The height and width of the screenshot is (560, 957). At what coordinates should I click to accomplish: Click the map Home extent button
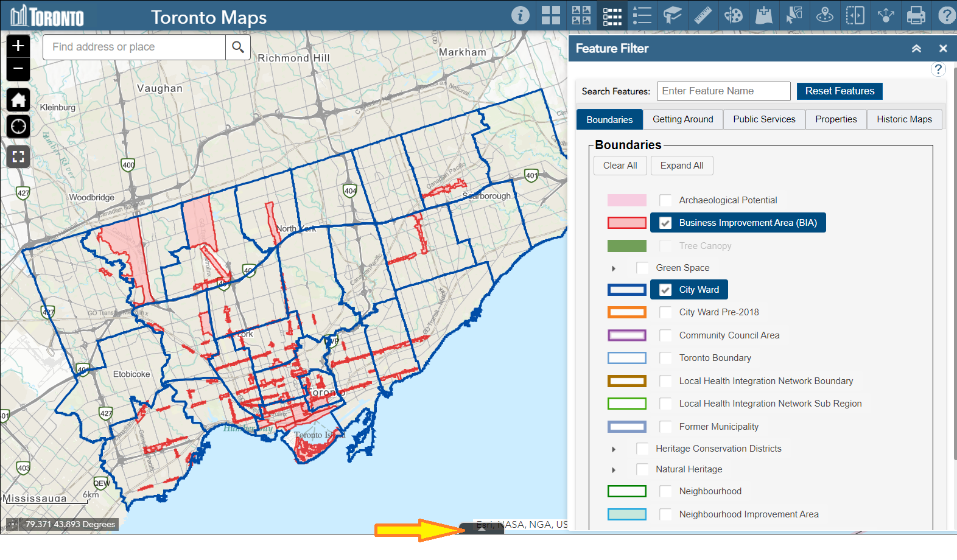click(x=18, y=100)
